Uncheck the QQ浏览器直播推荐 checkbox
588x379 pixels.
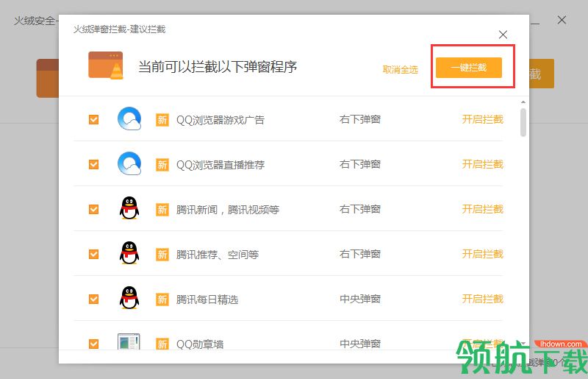point(94,165)
